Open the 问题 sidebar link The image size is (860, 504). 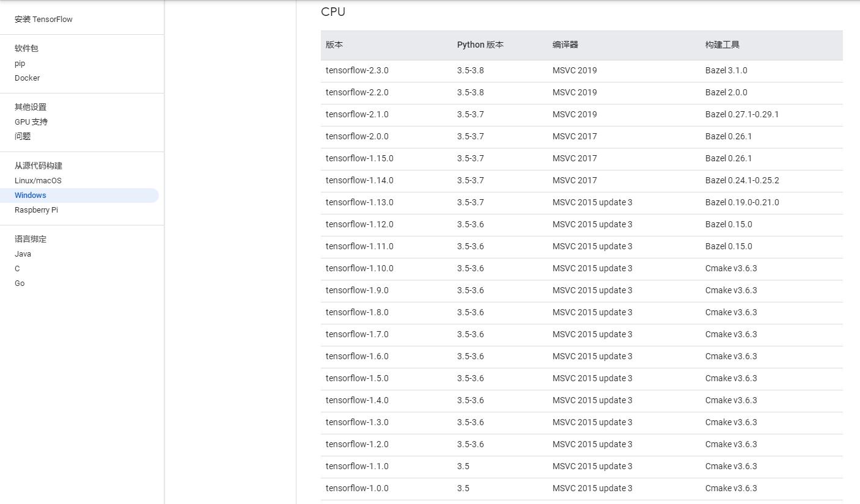click(x=23, y=137)
